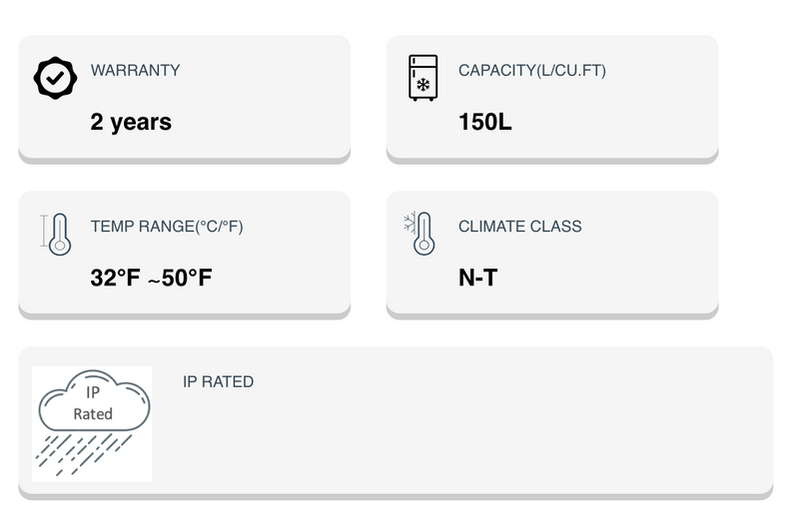Click the climate class thermometer icon
Screen dimensions: 799x532
(423, 234)
